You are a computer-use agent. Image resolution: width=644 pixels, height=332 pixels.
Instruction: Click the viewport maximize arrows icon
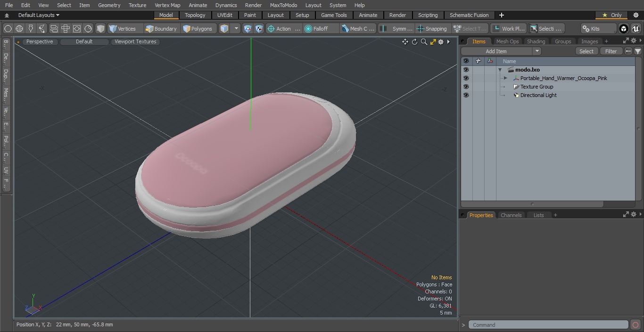(433, 42)
